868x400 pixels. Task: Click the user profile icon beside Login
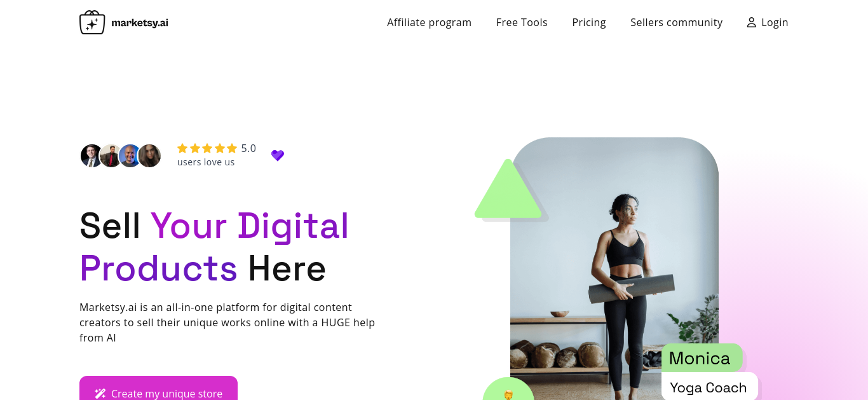point(751,22)
